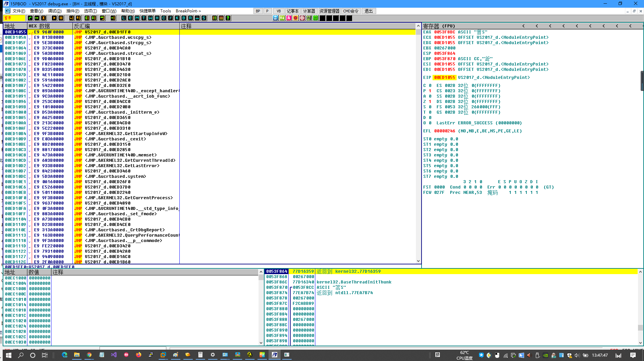This screenshot has height=361, width=644.
Task: Toggle the P flag value in registers
Action: 430,91
